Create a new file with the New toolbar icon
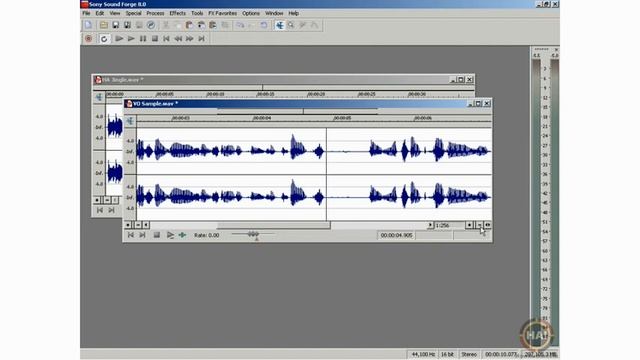This screenshot has height=360, width=640. point(88,25)
